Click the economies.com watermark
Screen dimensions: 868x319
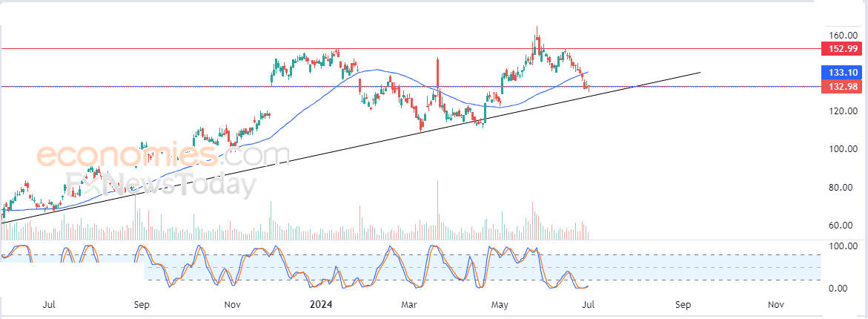pyautogui.click(x=163, y=155)
